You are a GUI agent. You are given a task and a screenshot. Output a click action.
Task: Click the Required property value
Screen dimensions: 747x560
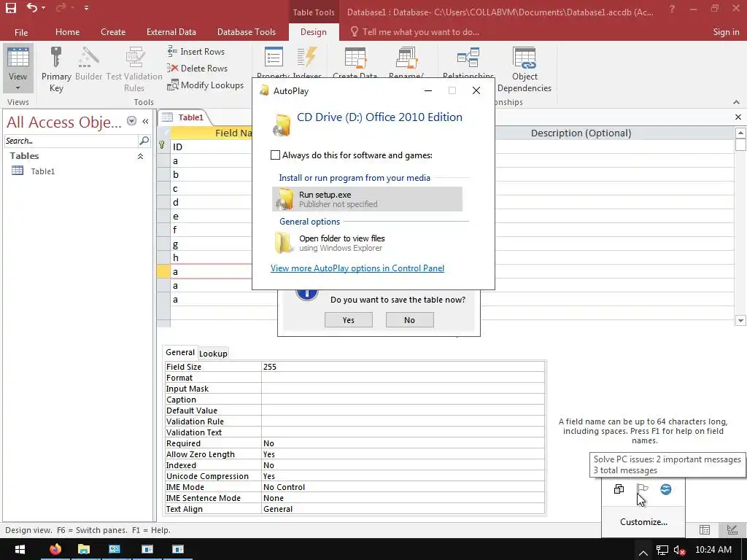tap(403, 443)
